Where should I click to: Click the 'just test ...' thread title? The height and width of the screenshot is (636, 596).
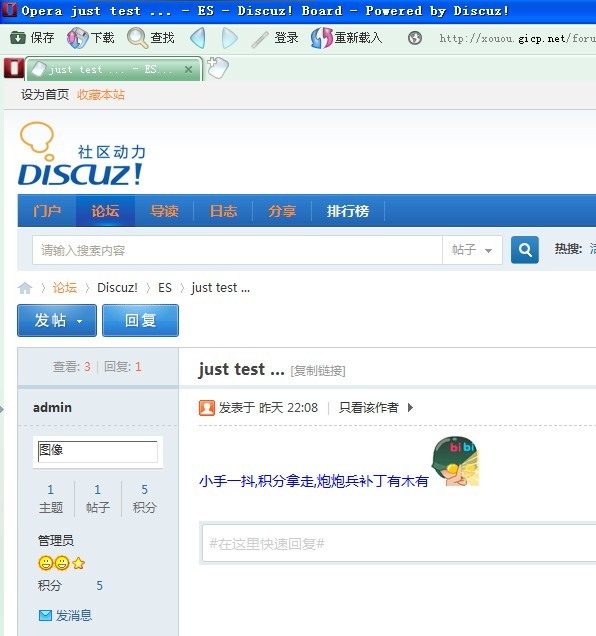pyautogui.click(x=241, y=370)
